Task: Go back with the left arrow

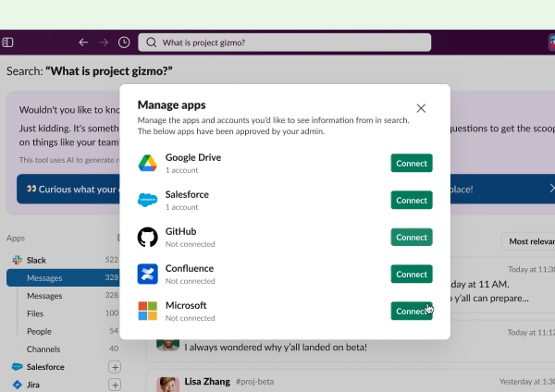Action: [83, 43]
